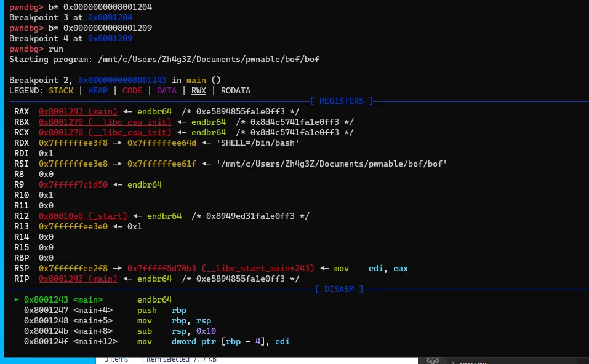This screenshot has height=364, width=589.
Task: Click the RIP register main address
Action: 78,279
